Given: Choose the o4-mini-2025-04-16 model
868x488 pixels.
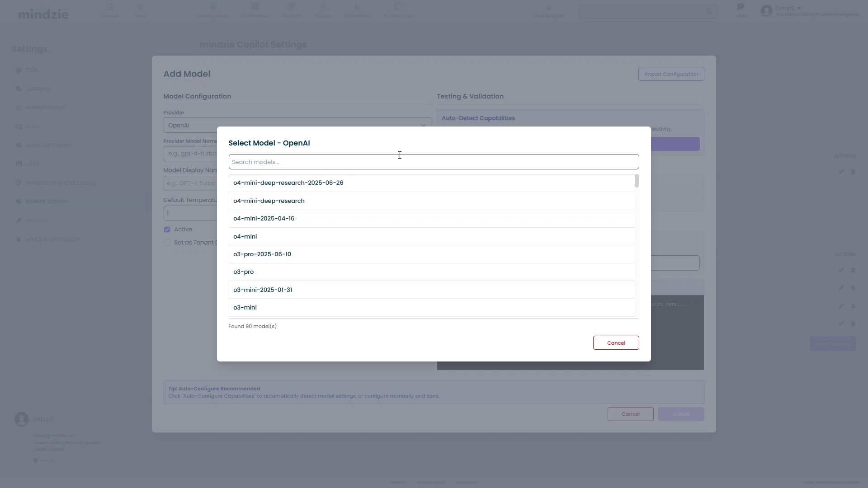Looking at the screenshot, I should pos(432,219).
